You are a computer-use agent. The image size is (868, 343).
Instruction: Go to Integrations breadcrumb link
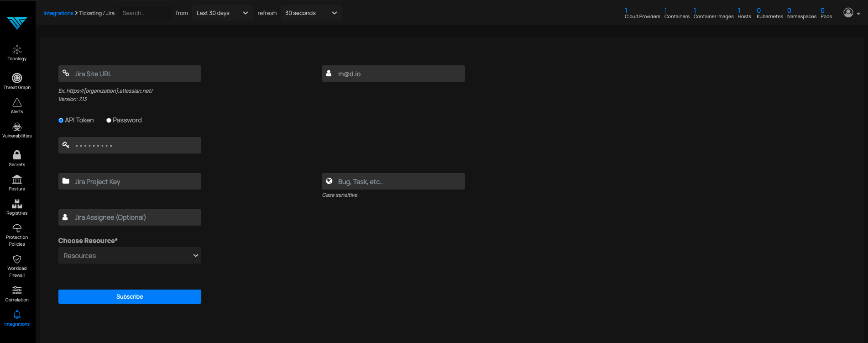[58, 13]
